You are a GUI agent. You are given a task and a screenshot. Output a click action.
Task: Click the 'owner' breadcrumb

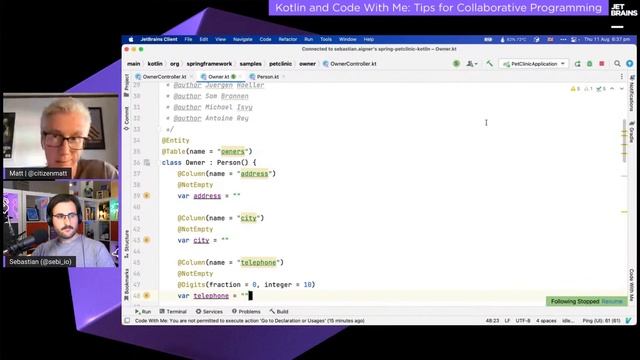(307, 64)
